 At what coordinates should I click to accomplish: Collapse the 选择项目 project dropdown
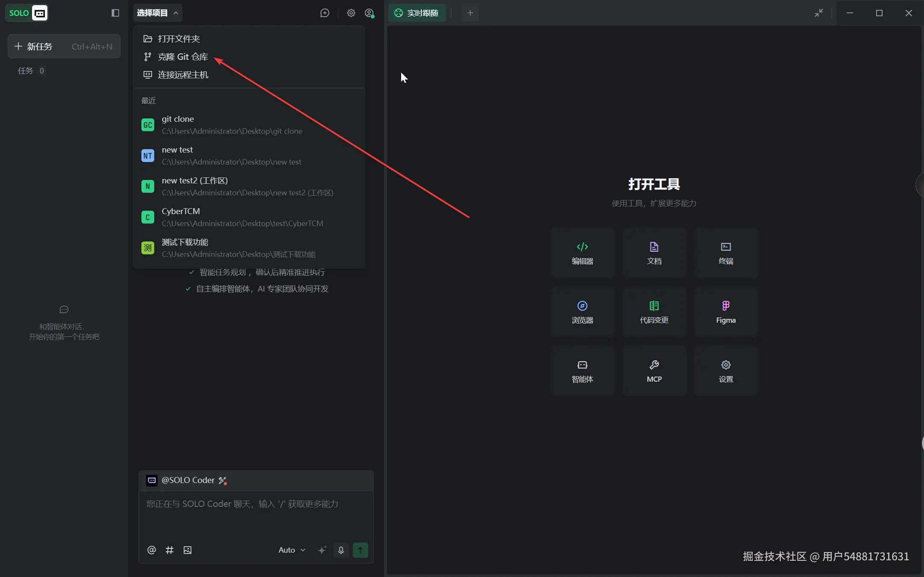(x=157, y=13)
